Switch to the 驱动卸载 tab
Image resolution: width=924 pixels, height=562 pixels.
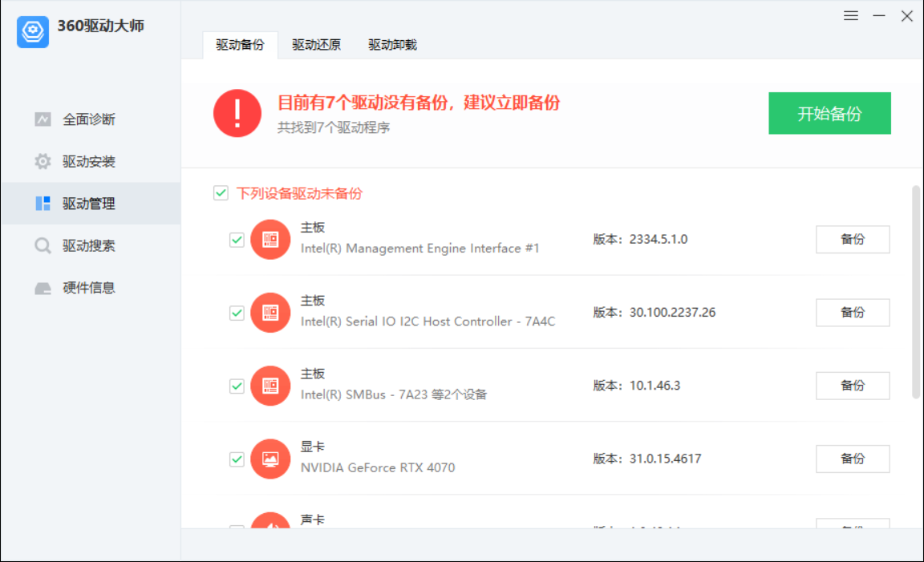[x=392, y=45]
